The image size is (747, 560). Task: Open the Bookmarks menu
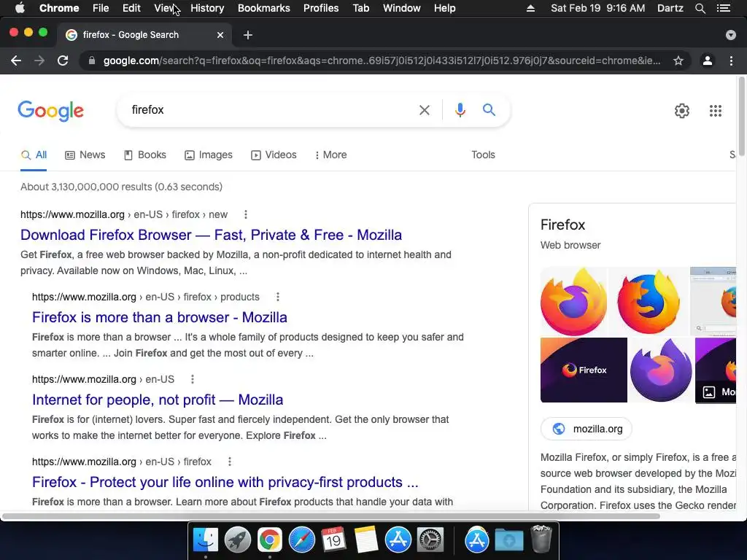pos(264,8)
